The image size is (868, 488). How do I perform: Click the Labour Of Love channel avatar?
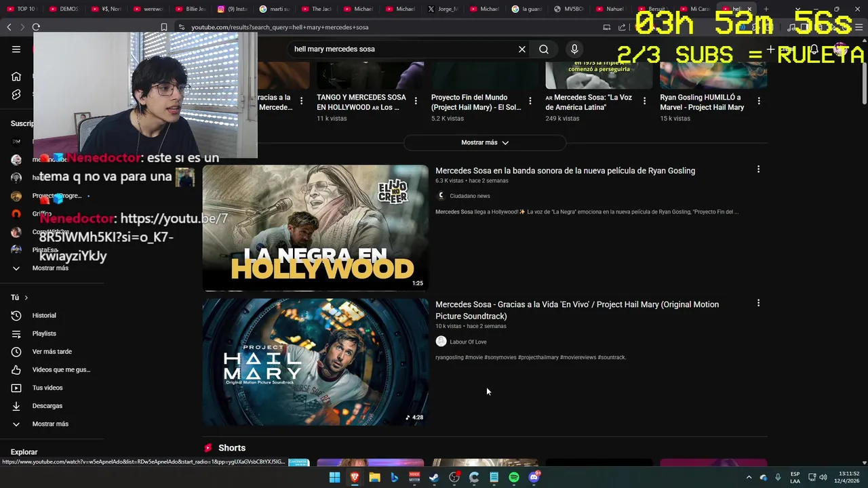(x=441, y=342)
